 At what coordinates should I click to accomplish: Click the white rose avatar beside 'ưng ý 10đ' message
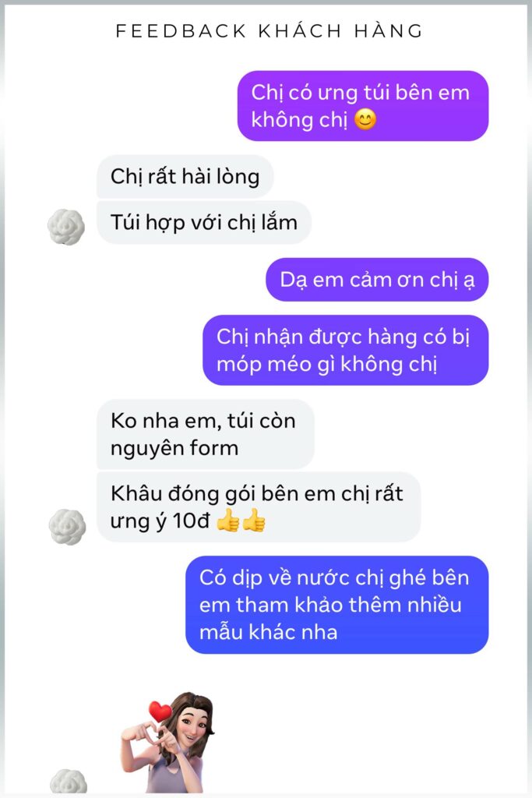(x=67, y=527)
